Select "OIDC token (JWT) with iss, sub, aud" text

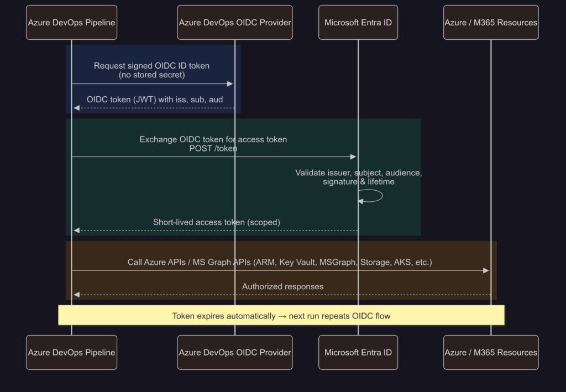tap(155, 100)
